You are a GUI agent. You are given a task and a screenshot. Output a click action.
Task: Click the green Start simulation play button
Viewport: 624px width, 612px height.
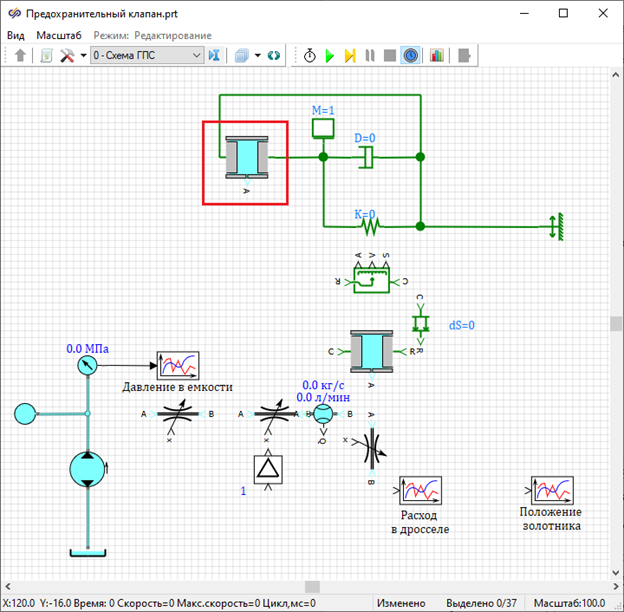click(329, 56)
